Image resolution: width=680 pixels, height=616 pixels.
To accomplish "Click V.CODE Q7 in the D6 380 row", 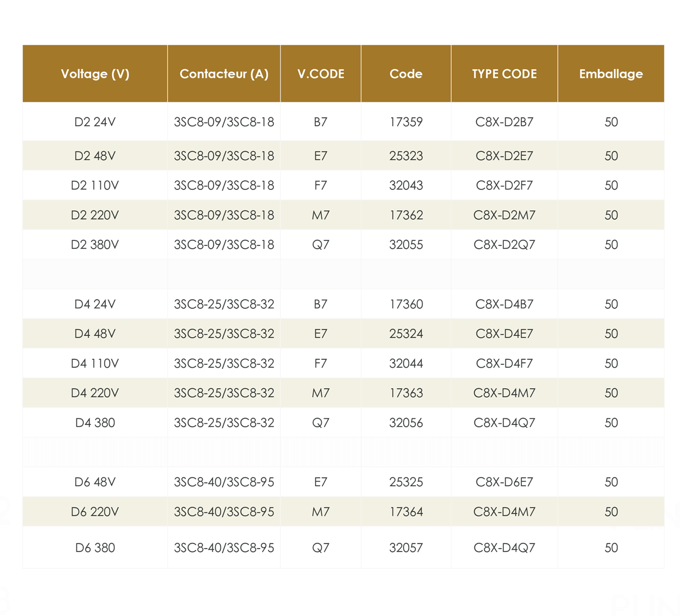I will 321,548.
